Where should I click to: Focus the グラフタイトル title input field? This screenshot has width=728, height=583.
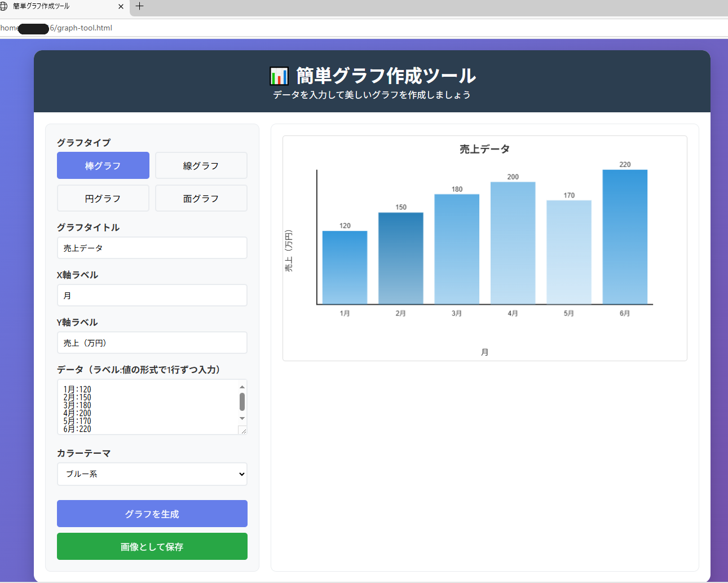152,248
